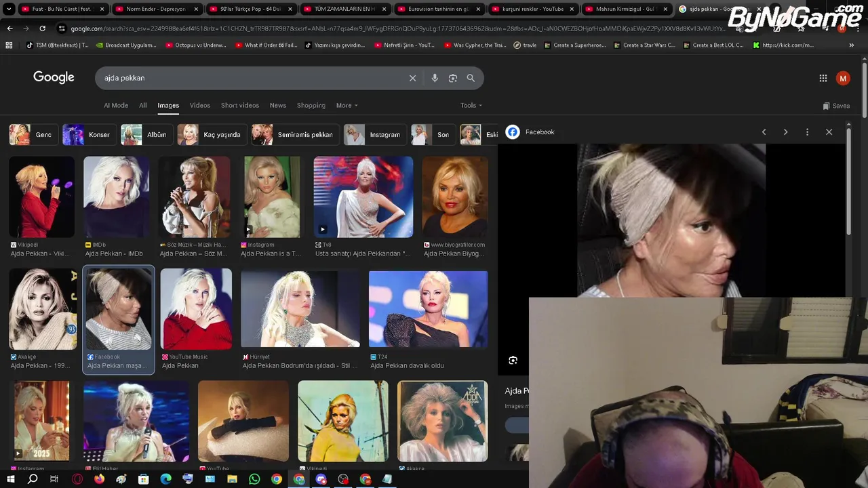Clear the search box with the X icon
This screenshot has height=488, width=868.
tap(412, 78)
